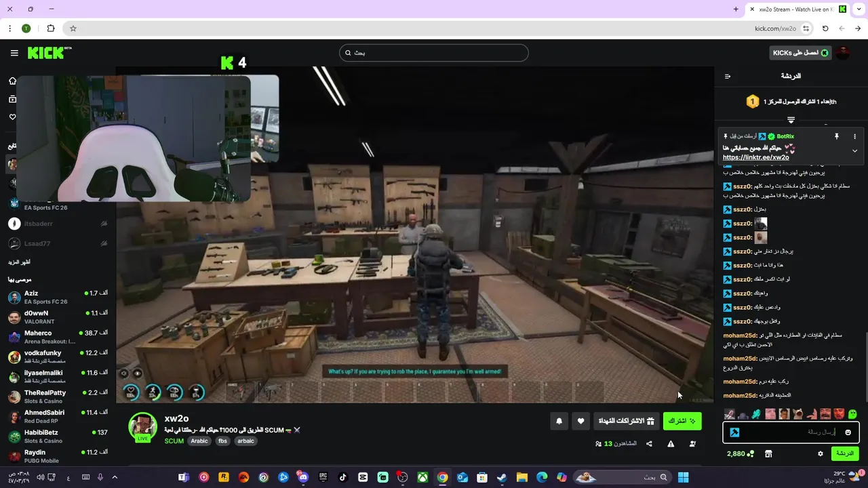This screenshot has height=488, width=868.
Task: Open the Home icon in the sidebar
Action: 12,81
